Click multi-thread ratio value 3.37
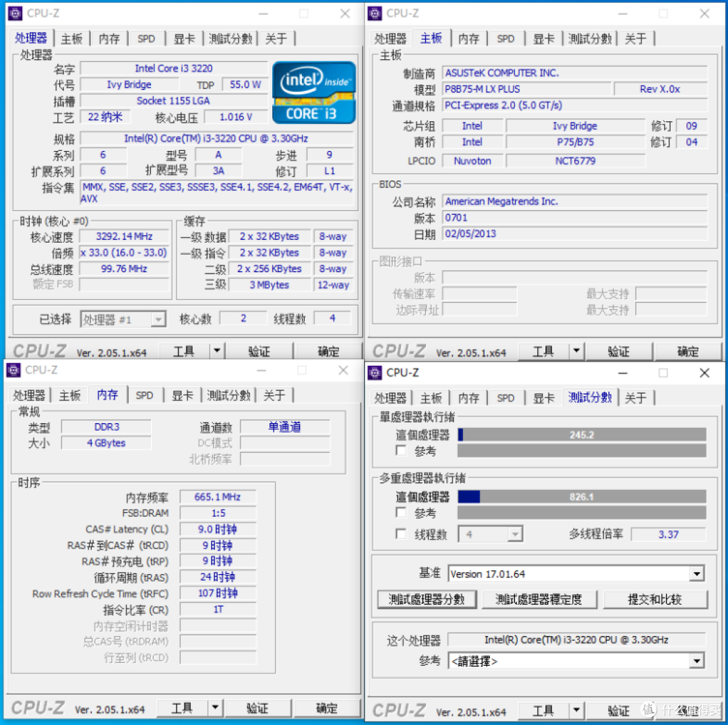Viewport: 728px width, 725px height. coord(668,534)
